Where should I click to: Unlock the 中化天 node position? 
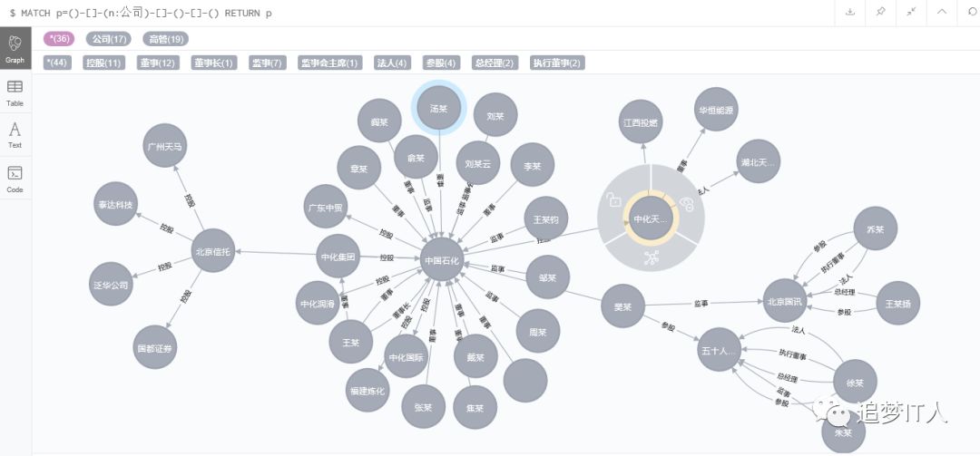[x=614, y=200]
